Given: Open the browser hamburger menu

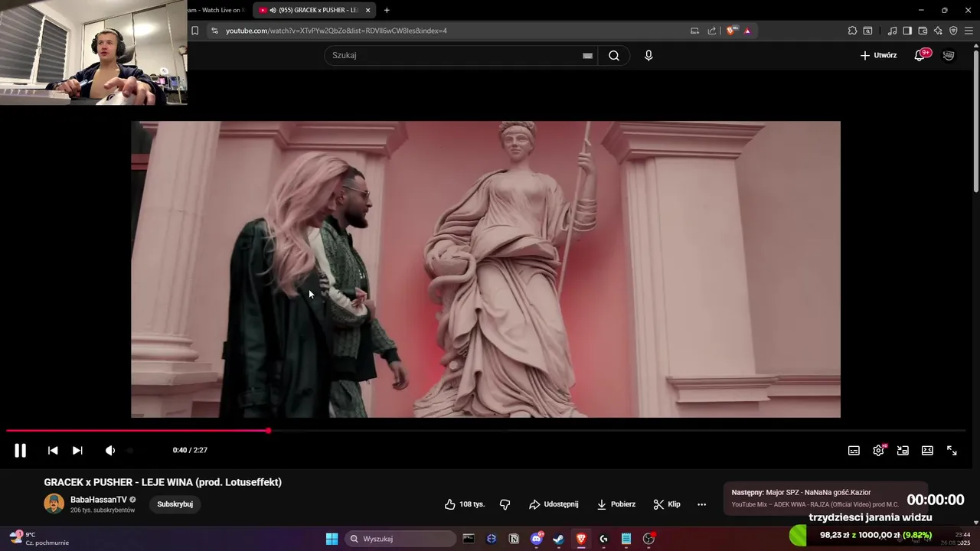Looking at the screenshot, I should 969,31.
